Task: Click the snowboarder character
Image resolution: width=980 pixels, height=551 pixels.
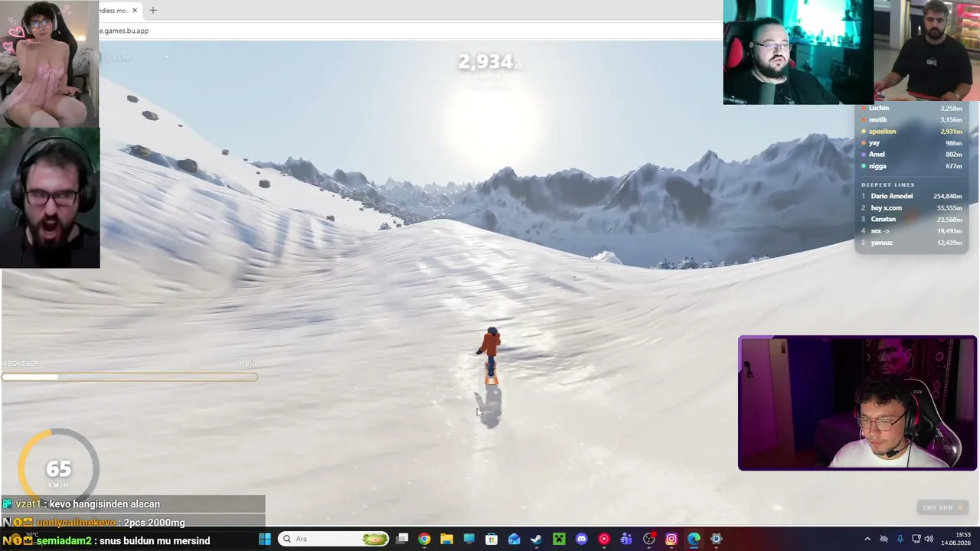Action: 490,355
